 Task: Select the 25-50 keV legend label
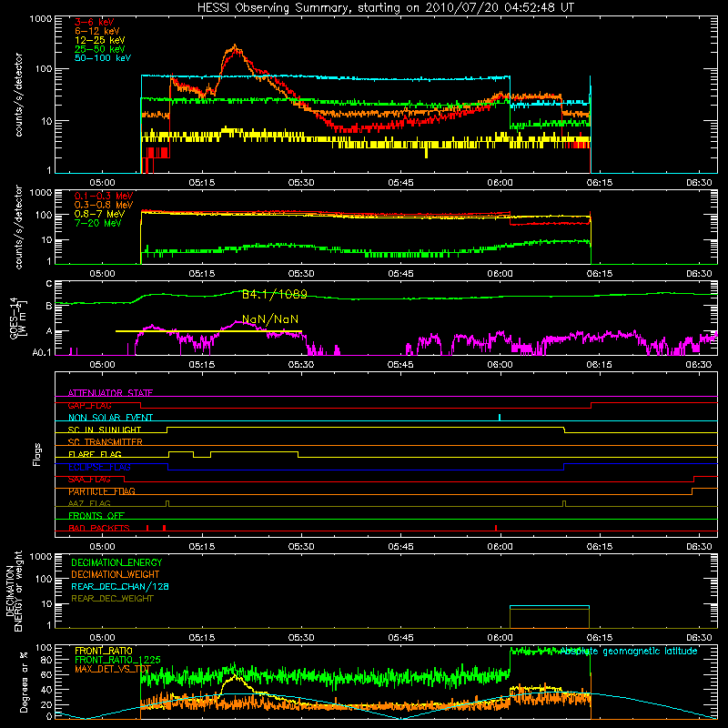click(100, 49)
